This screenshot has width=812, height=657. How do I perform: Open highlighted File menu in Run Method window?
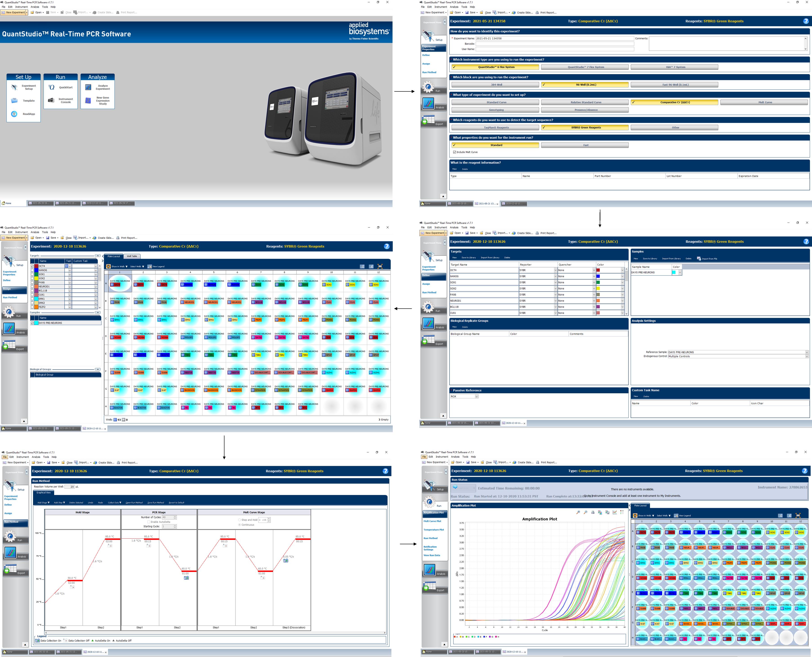[x=5, y=457]
